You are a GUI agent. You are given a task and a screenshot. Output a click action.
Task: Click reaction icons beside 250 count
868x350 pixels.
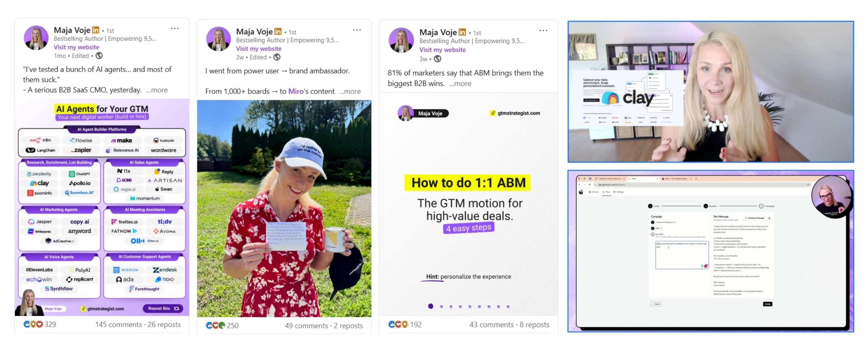point(215,325)
